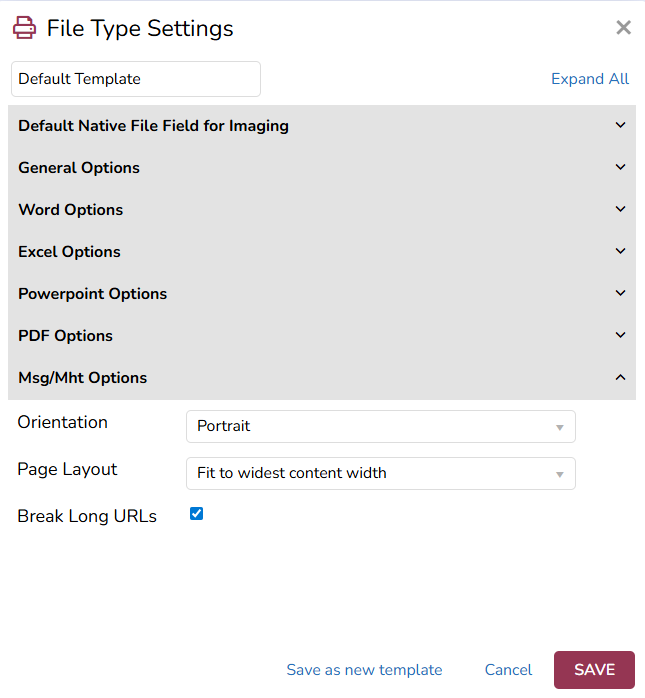Click the Excel Options chevron arrow
This screenshot has height=698, width=645.
tap(621, 251)
